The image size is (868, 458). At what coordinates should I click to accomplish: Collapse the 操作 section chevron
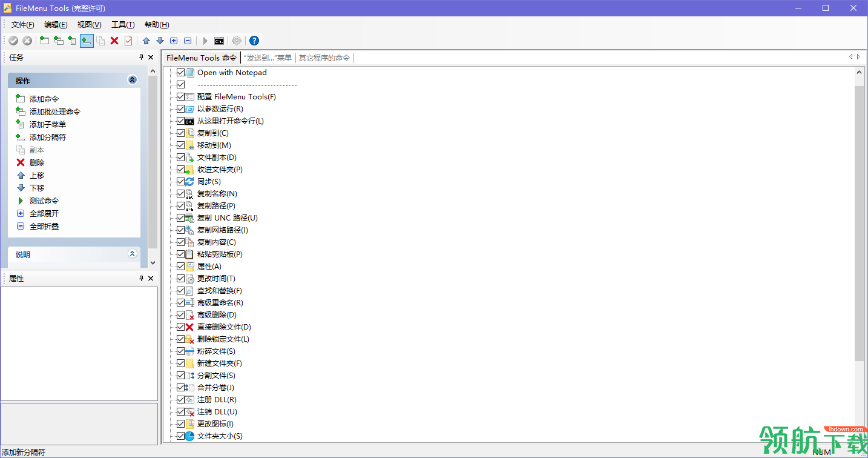coord(133,80)
